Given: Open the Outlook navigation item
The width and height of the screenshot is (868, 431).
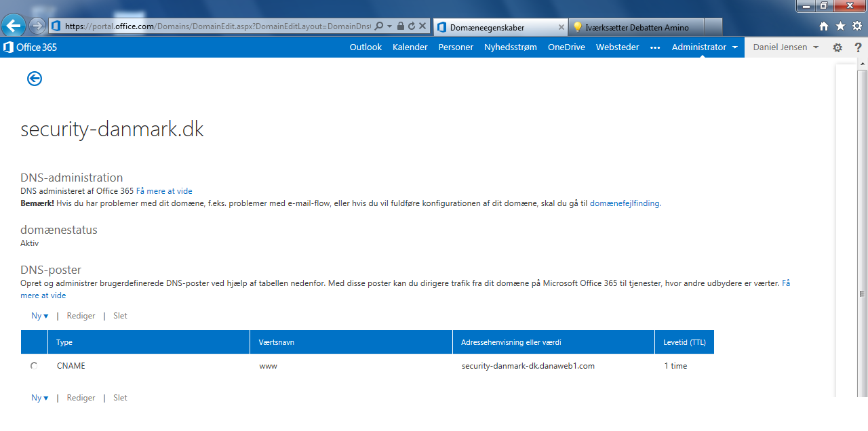Looking at the screenshot, I should (366, 47).
